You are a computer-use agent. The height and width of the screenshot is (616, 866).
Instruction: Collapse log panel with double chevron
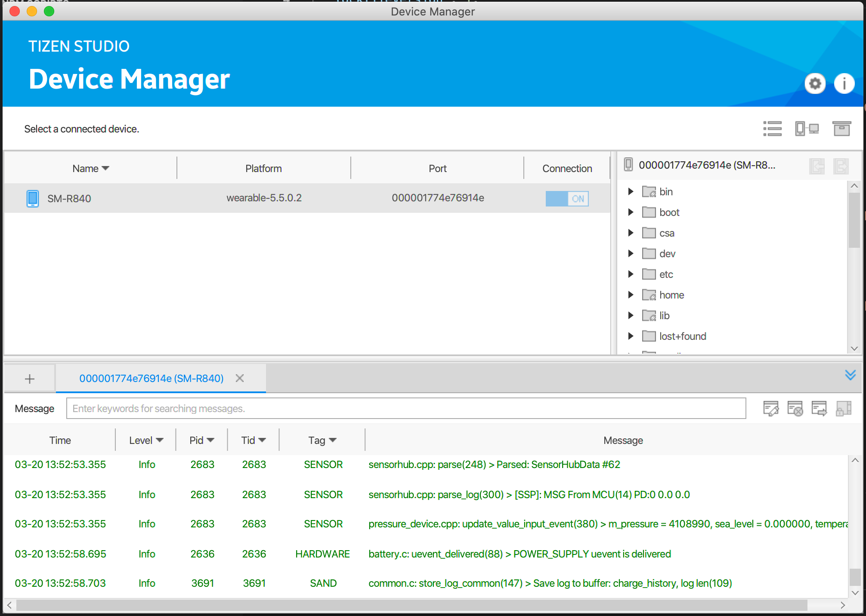pos(850,375)
